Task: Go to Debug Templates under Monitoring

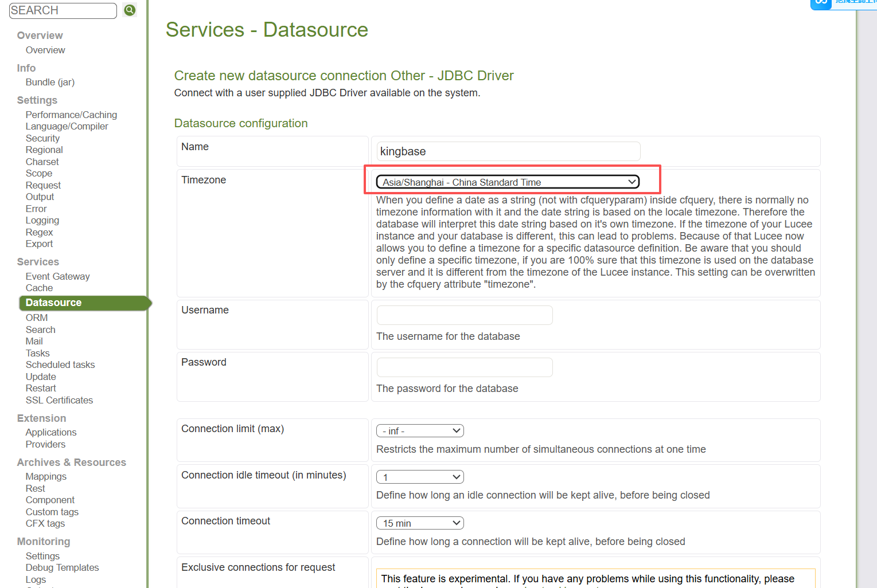Action: (62, 568)
